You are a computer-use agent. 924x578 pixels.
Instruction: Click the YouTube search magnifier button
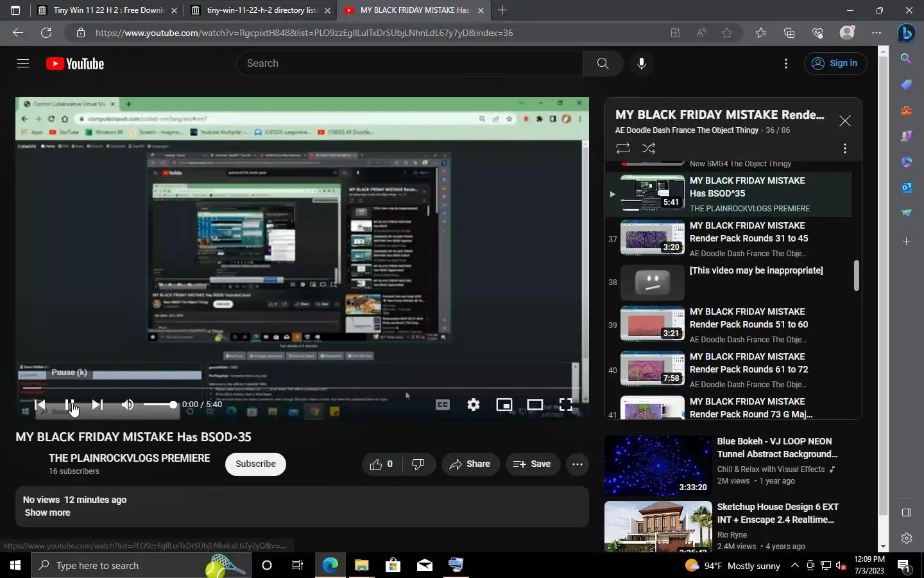click(603, 64)
